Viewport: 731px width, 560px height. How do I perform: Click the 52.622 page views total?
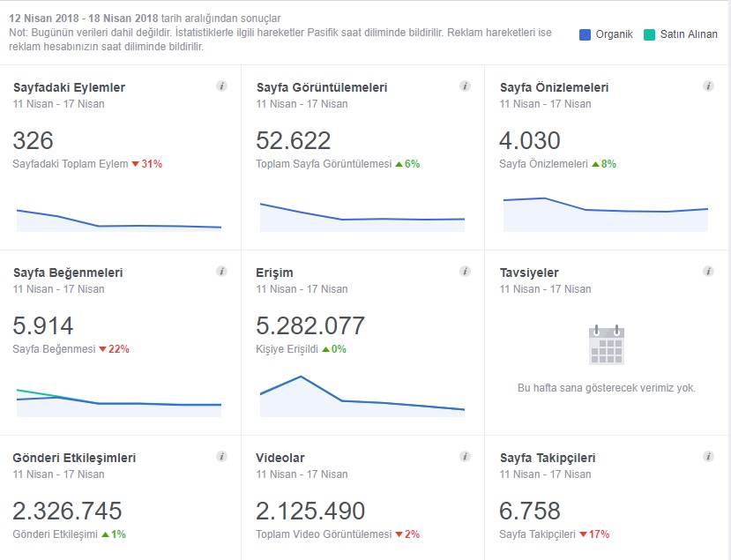[x=294, y=141]
